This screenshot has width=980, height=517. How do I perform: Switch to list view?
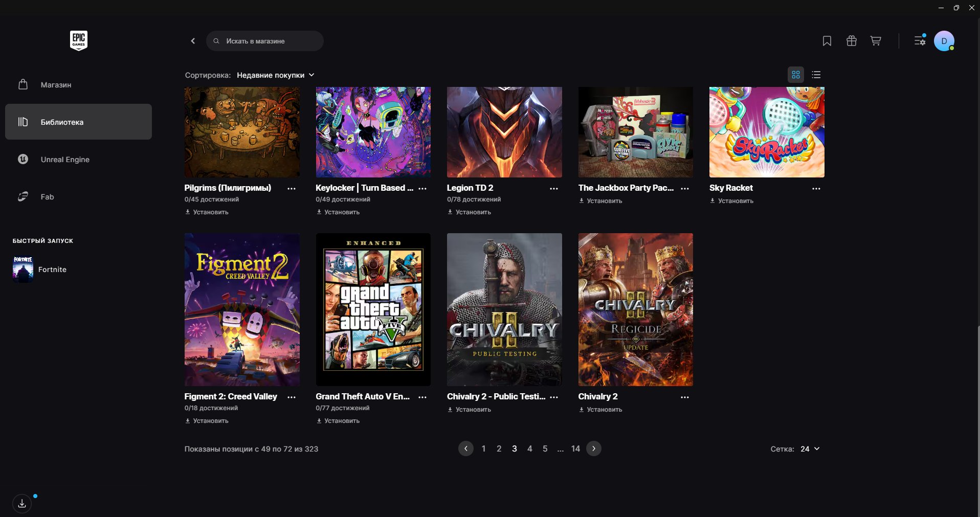(816, 75)
